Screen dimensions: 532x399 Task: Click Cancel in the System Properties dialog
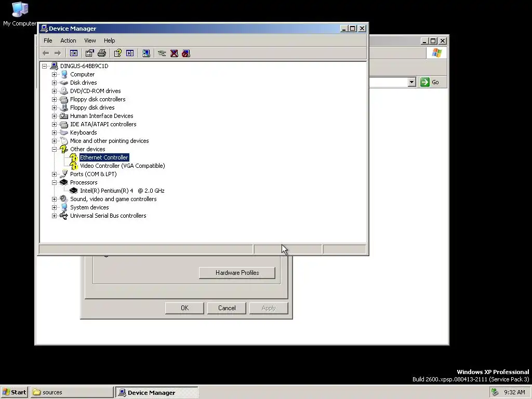click(x=227, y=308)
